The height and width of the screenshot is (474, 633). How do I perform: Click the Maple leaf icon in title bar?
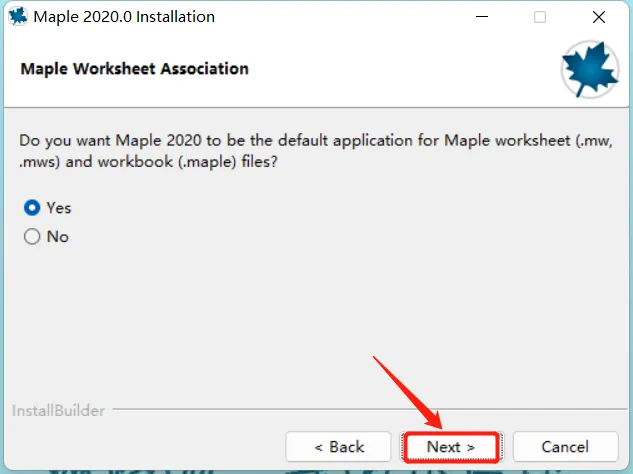click(x=18, y=17)
